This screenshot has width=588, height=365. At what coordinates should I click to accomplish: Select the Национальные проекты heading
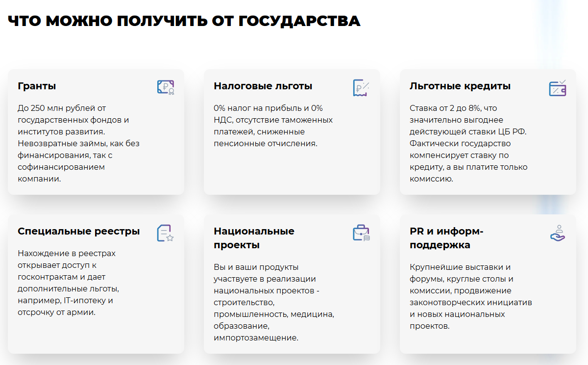254,236
